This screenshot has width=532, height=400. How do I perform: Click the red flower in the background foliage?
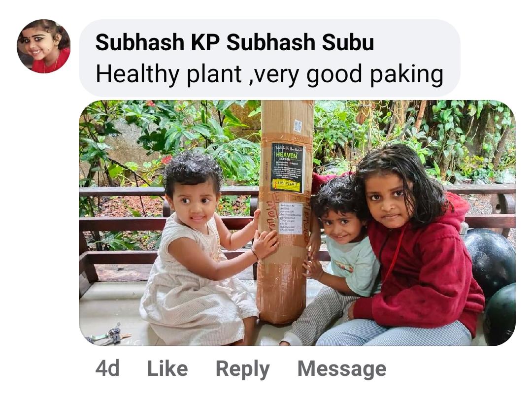tap(166, 159)
